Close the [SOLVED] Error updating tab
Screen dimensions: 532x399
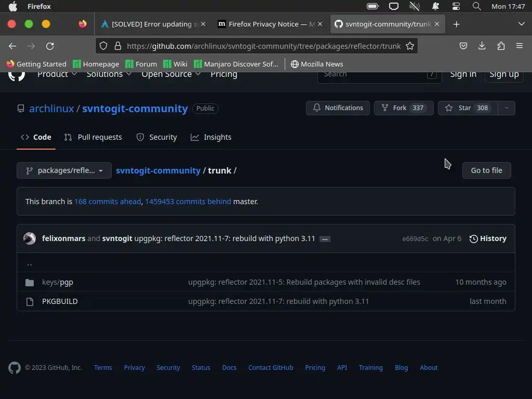[203, 24]
